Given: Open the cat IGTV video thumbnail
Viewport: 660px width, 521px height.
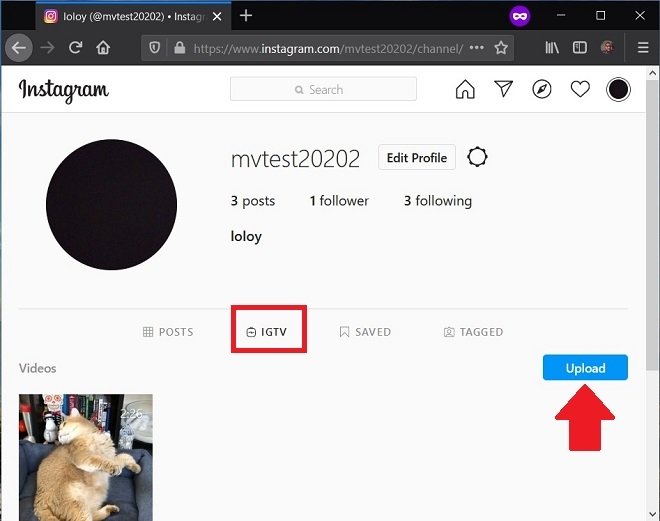Looking at the screenshot, I should point(86,457).
